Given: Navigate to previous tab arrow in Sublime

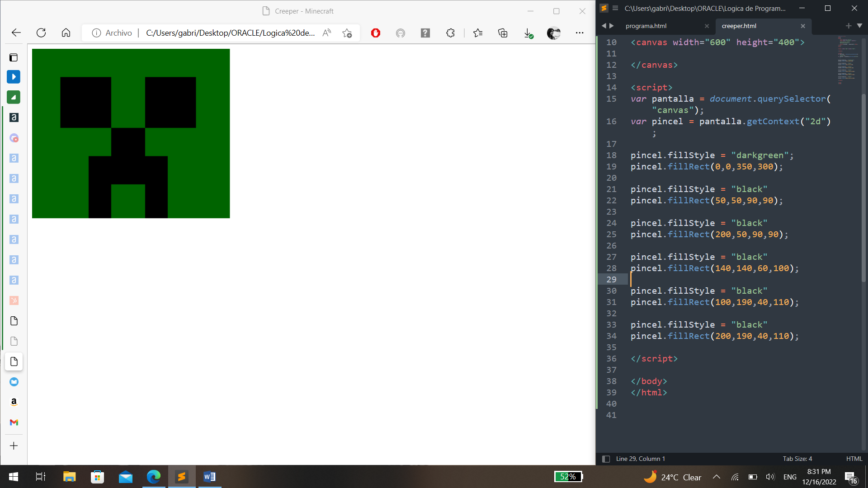Looking at the screenshot, I should [x=604, y=26].
